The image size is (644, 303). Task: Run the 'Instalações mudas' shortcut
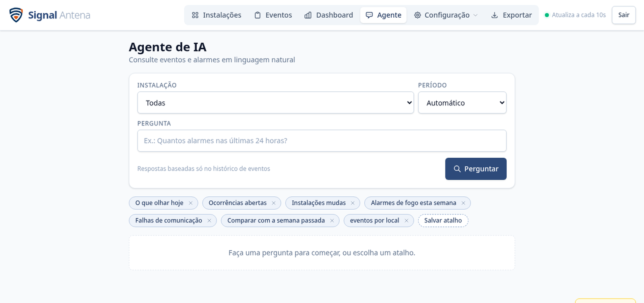(318, 203)
